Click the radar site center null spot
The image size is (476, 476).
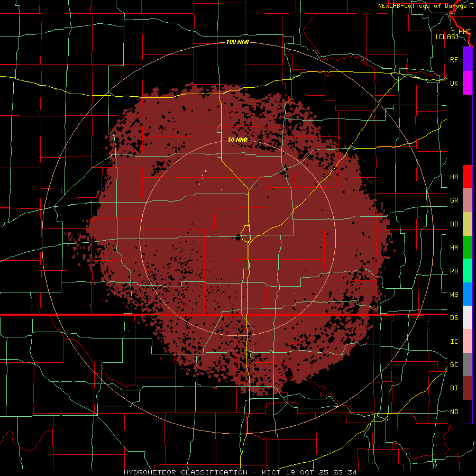(x=238, y=238)
